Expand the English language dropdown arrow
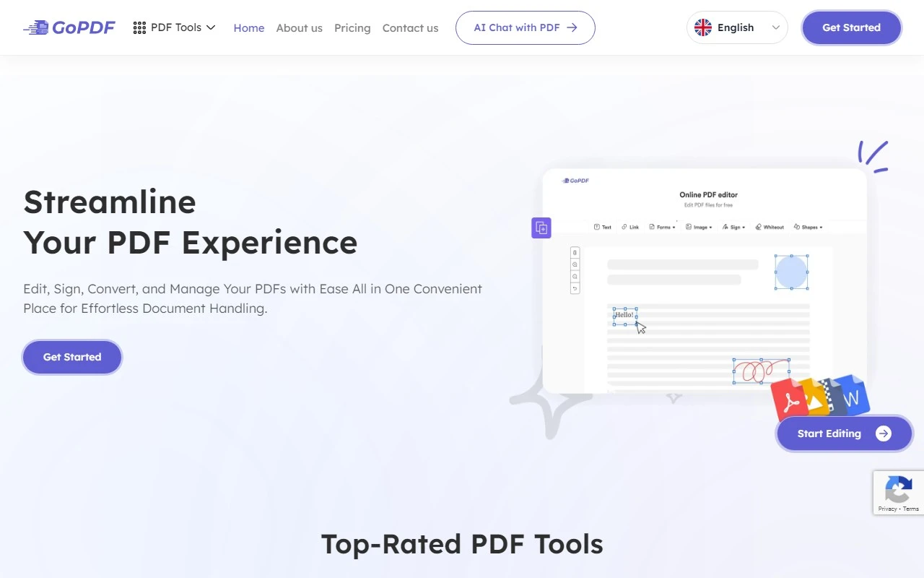This screenshot has height=578, width=924. click(x=776, y=27)
